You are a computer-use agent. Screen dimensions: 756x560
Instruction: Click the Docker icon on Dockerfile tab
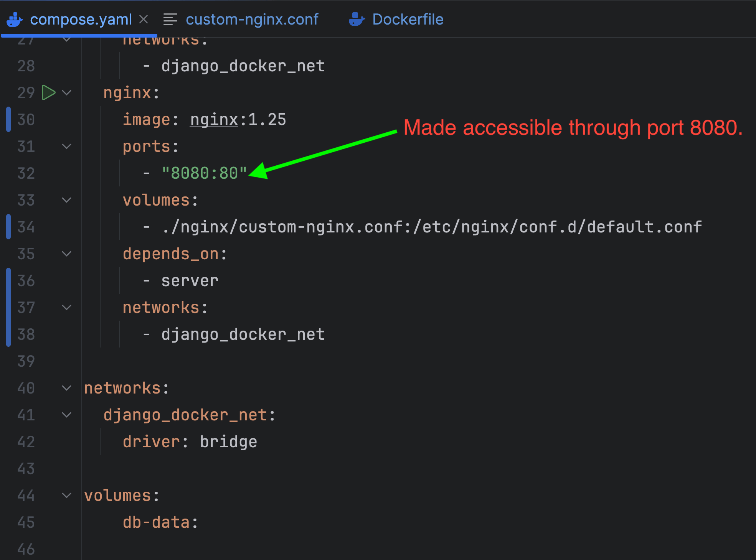click(x=357, y=20)
